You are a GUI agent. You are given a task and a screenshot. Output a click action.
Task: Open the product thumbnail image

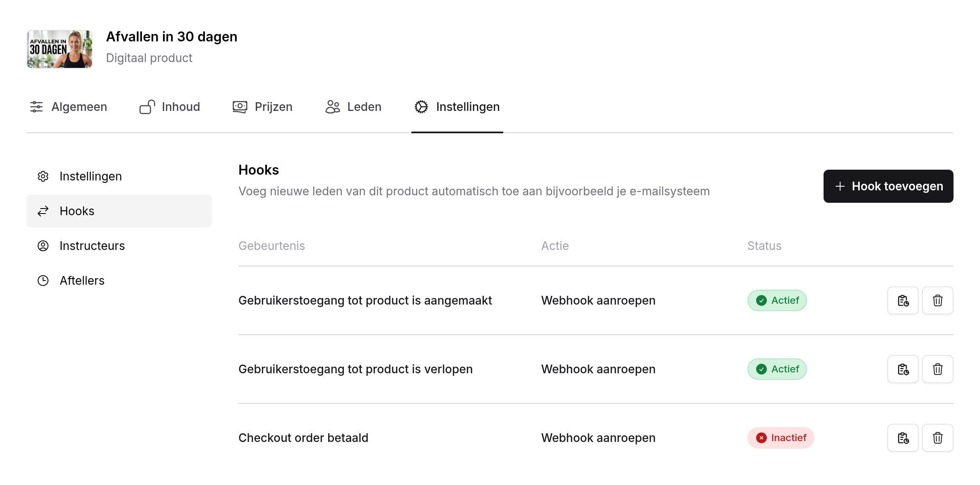[60, 49]
